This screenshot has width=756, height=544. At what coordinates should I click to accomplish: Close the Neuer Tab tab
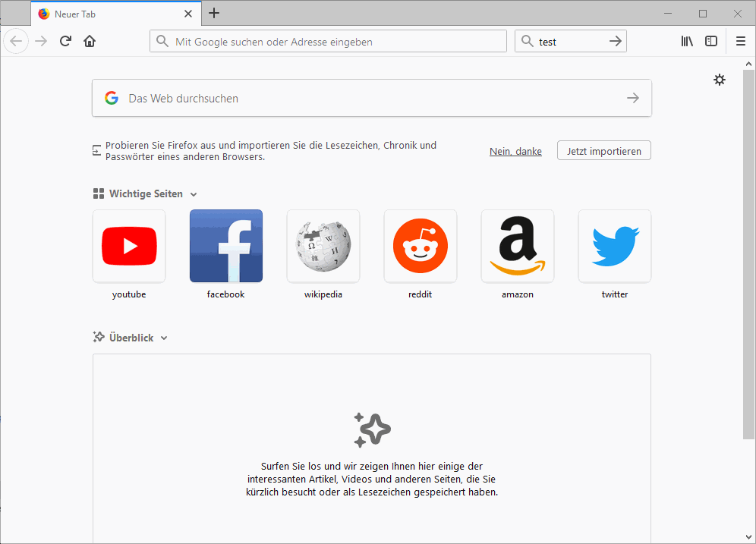click(188, 14)
